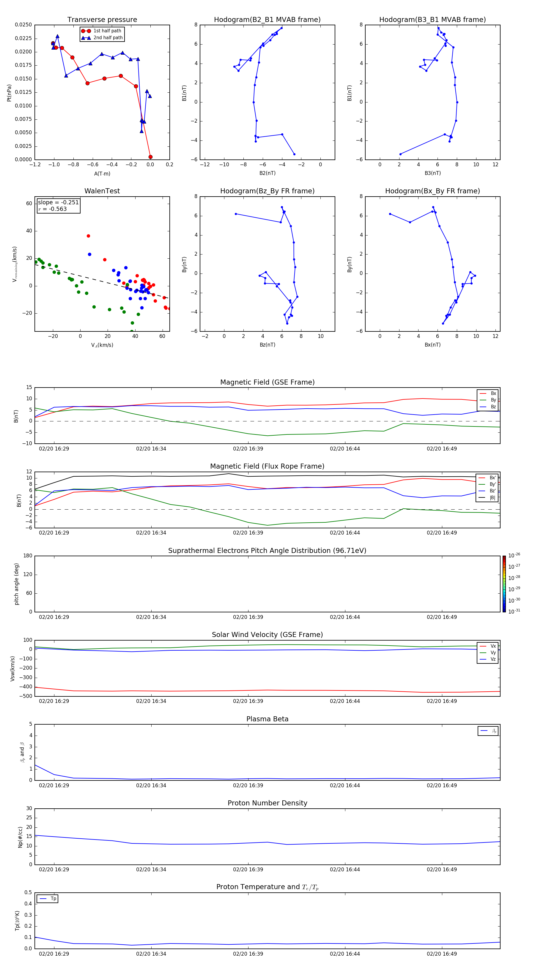This screenshot has width=535, height=980.
Task: Click the "Bx(nT)" x-axis label
Action: click(x=432, y=345)
